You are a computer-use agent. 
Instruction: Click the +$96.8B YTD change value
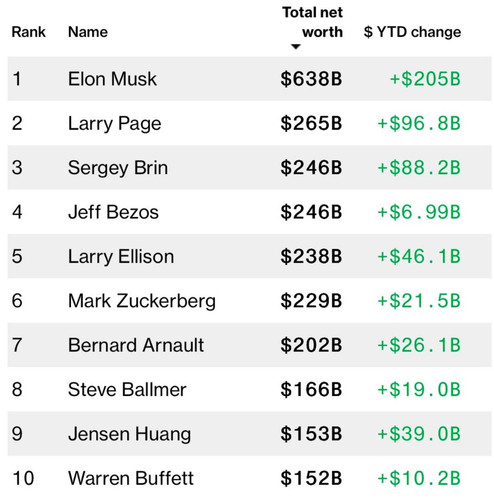pyautogui.click(x=419, y=123)
